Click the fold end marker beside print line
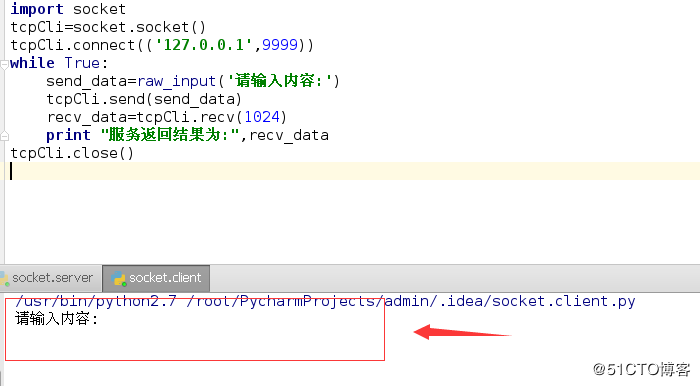 [4, 136]
